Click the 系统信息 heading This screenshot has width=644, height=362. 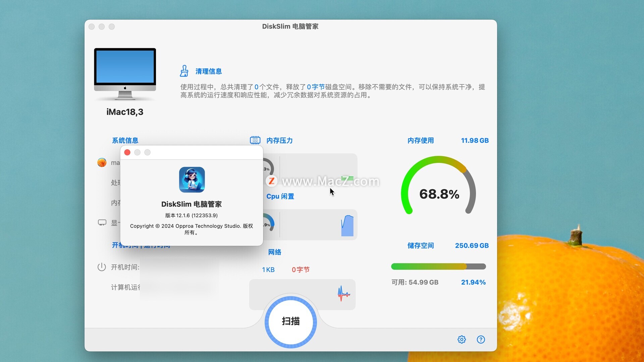(125, 140)
